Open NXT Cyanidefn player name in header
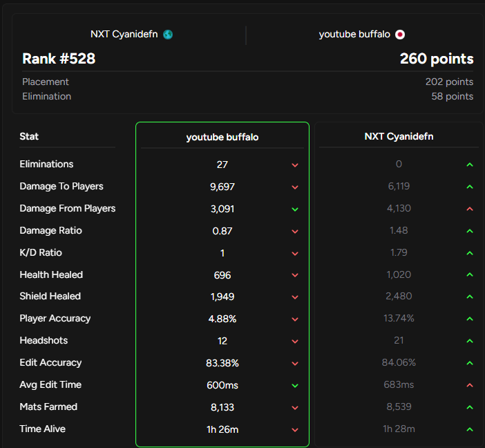Screen dimensions: 485x448 124,34
